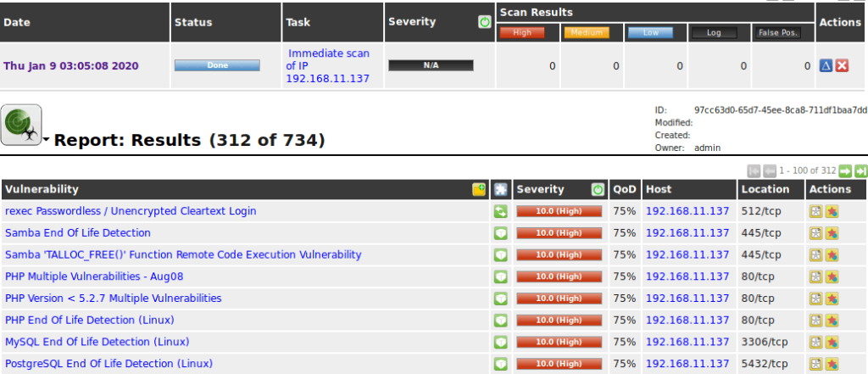Jump to last results page arrow
Image resolution: width=868 pixels, height=374 pixels.
click(x=860, y=170)
